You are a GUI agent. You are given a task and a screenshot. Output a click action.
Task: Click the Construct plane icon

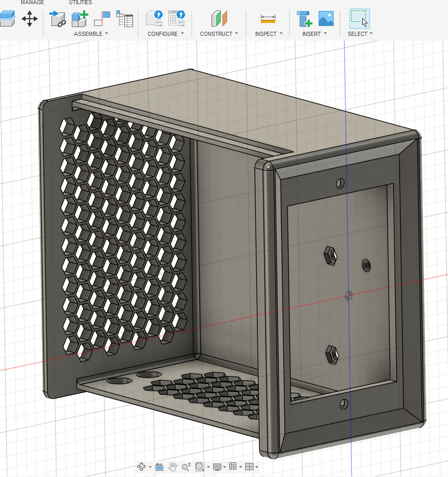(x=219, y=19)
